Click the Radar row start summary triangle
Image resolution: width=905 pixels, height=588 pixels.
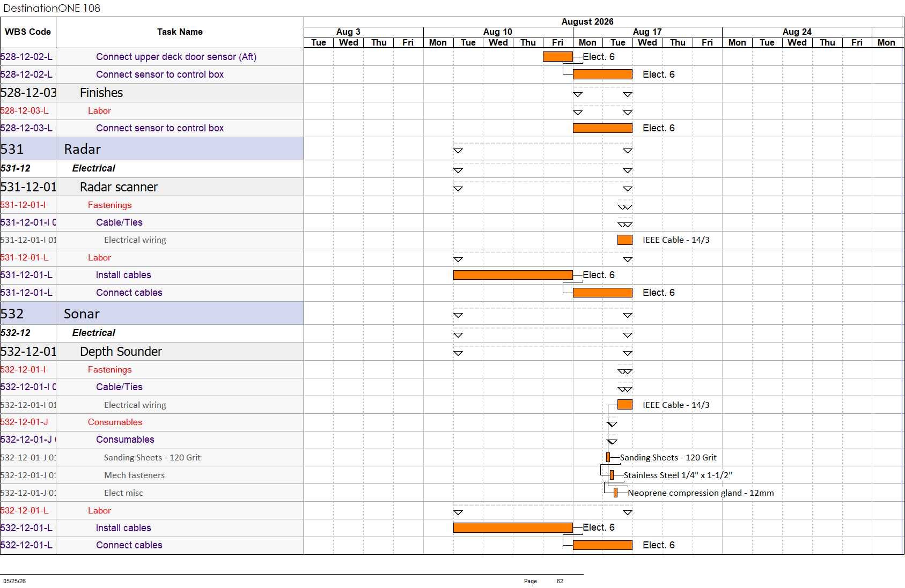458,151
